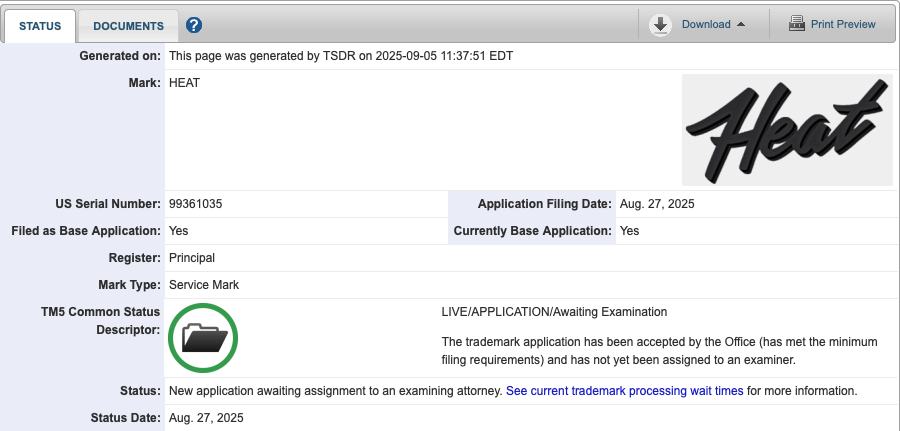Open the Heat mark logo image

[787, 130]
